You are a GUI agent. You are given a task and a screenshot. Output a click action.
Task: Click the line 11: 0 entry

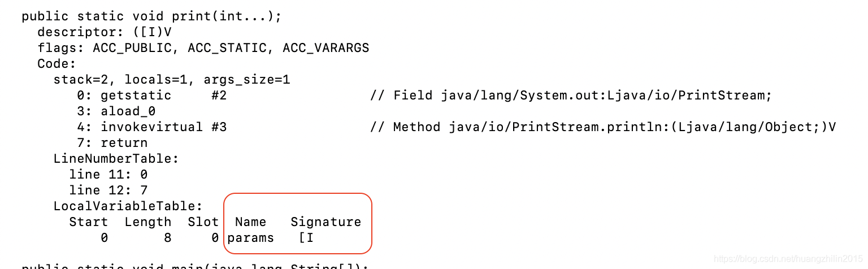(x=108, y=175)
